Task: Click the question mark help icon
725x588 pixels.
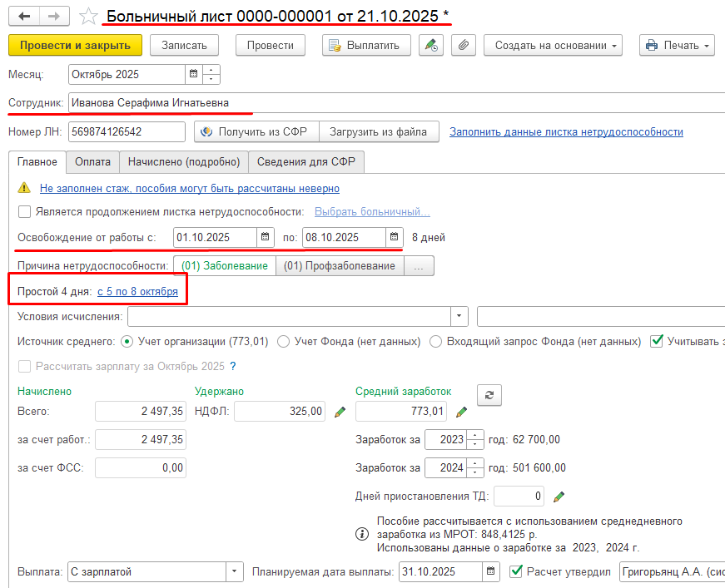Action: pyautogui.click(x=233, y=366)
